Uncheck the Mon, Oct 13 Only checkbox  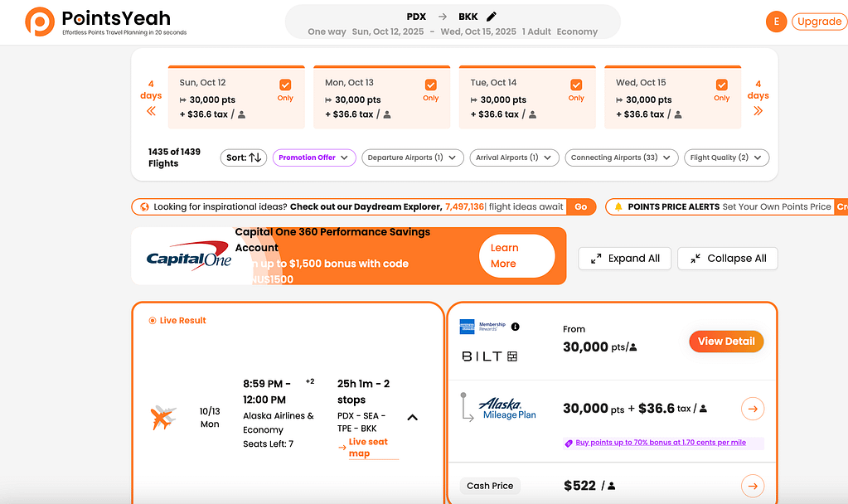(x=430, y=85)
